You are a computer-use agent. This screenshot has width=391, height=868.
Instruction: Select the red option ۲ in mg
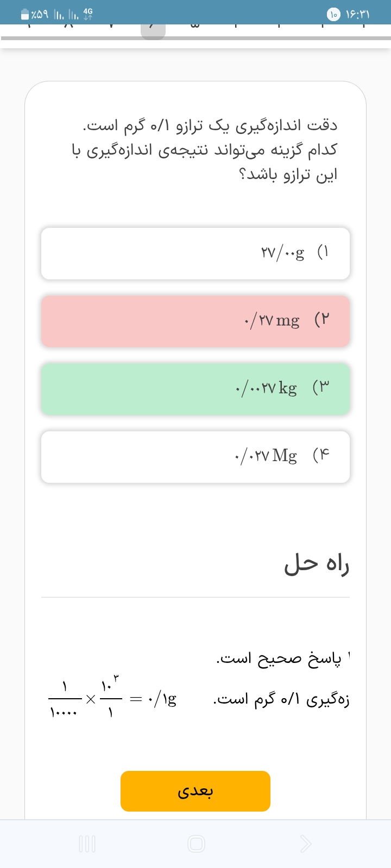[x=195, y=321]
